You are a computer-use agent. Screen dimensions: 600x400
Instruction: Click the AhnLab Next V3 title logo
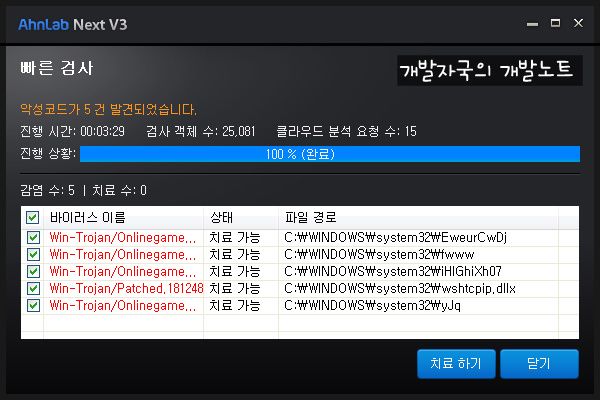(x=73, y=24)
